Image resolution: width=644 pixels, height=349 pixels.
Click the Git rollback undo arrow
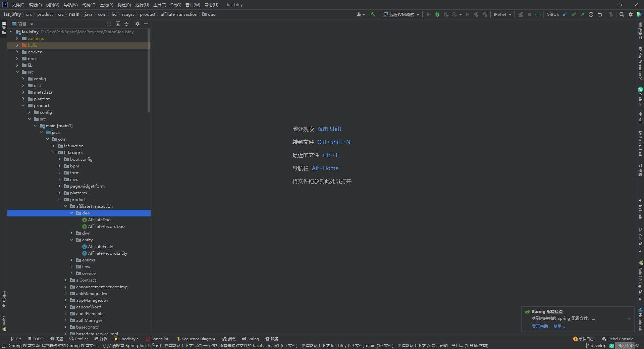pyautogui.click(x=600, y=14)
